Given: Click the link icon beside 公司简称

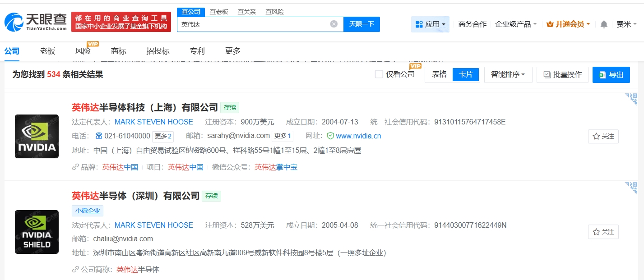Looking at the screenshot, I should (75, 270).
